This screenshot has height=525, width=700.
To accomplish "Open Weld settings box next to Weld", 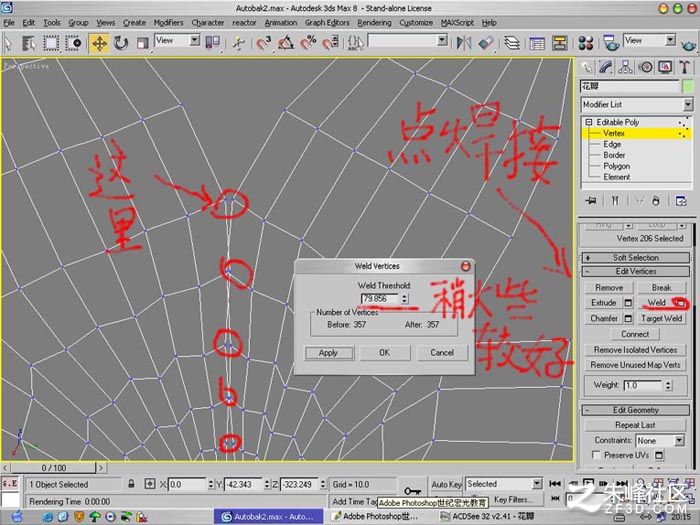I will coord(680,303).
